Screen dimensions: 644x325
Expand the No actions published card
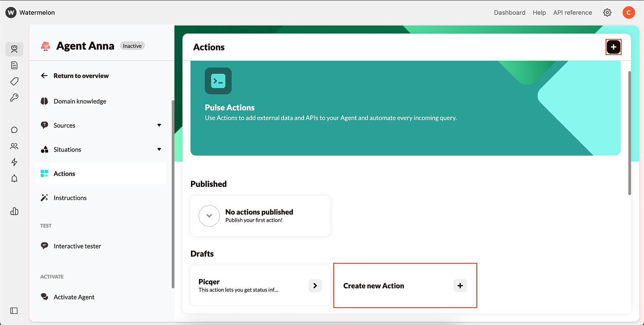pos(209,216)
